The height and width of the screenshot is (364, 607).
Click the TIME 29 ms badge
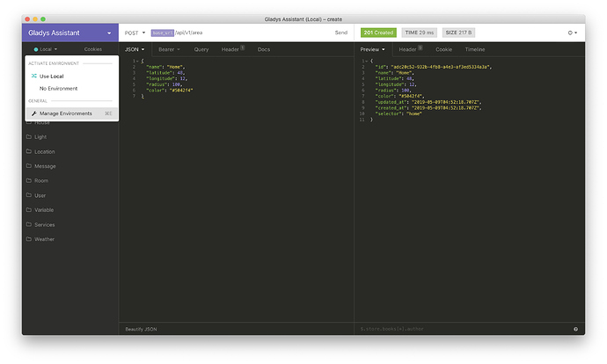[x=420, y=33]
